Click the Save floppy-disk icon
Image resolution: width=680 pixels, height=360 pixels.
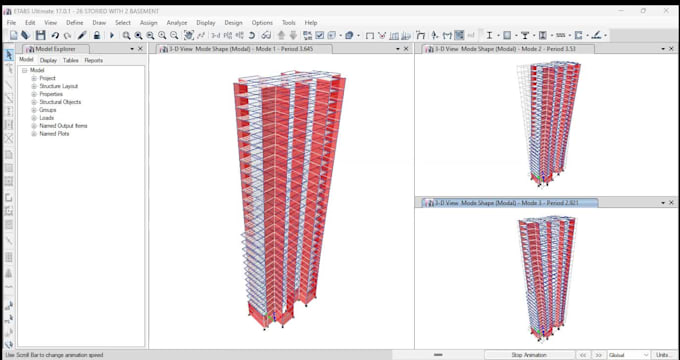tap(40, 36)
